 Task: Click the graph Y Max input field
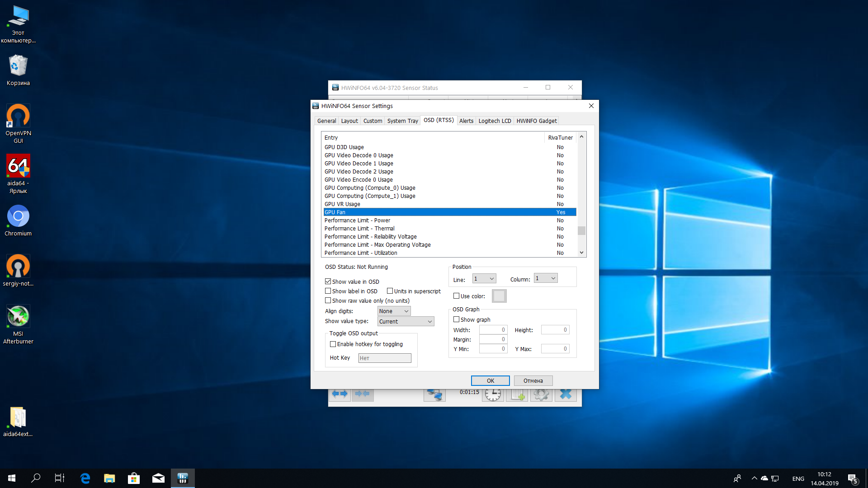point(555,349)
